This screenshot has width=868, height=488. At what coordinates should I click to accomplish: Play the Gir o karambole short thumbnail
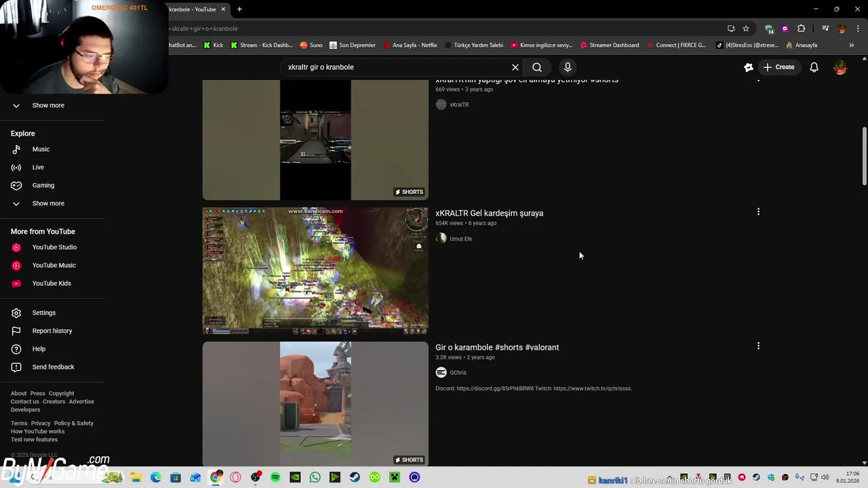click(x=315, y=404)
